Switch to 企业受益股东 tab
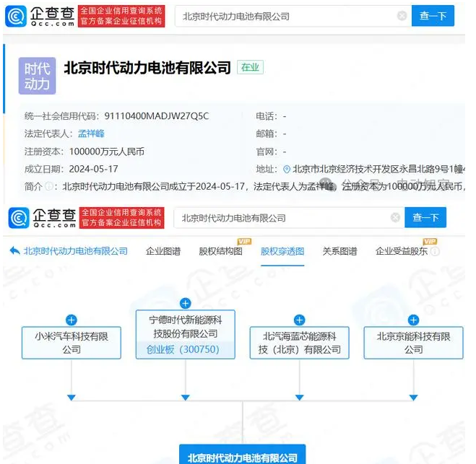 click(x=402, y=251)
